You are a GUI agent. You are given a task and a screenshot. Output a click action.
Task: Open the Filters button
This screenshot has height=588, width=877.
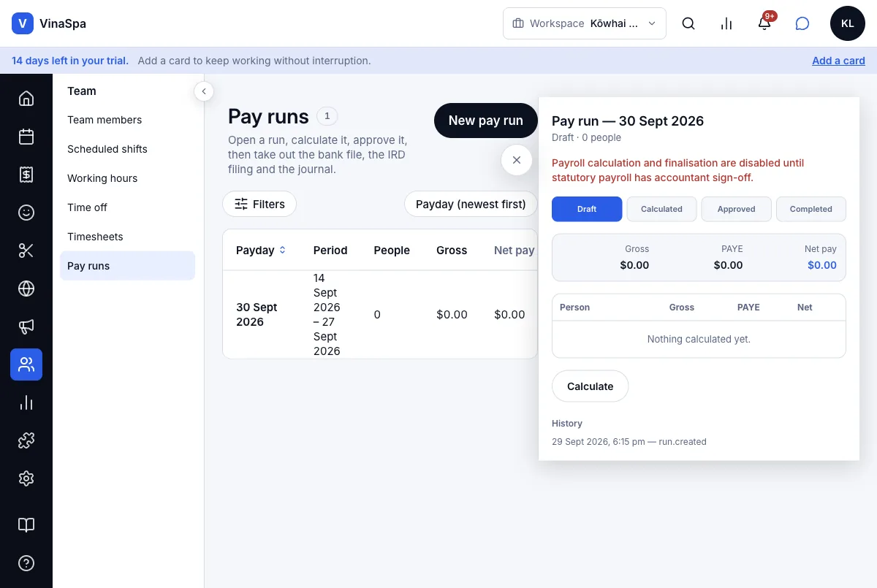[x=259, y=205]
